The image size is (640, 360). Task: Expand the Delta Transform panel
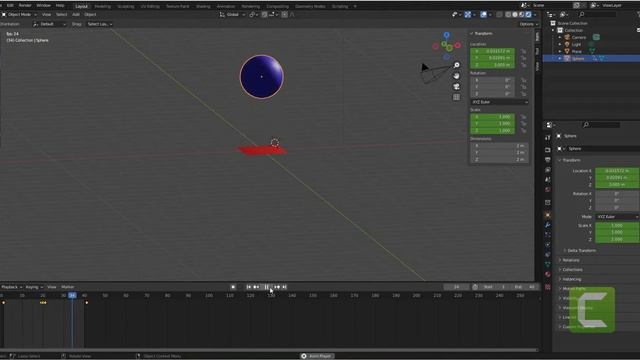[582, 250]
